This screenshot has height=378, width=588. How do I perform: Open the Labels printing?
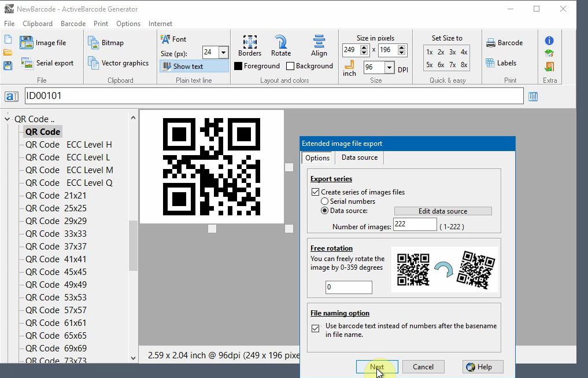point(501,63)
